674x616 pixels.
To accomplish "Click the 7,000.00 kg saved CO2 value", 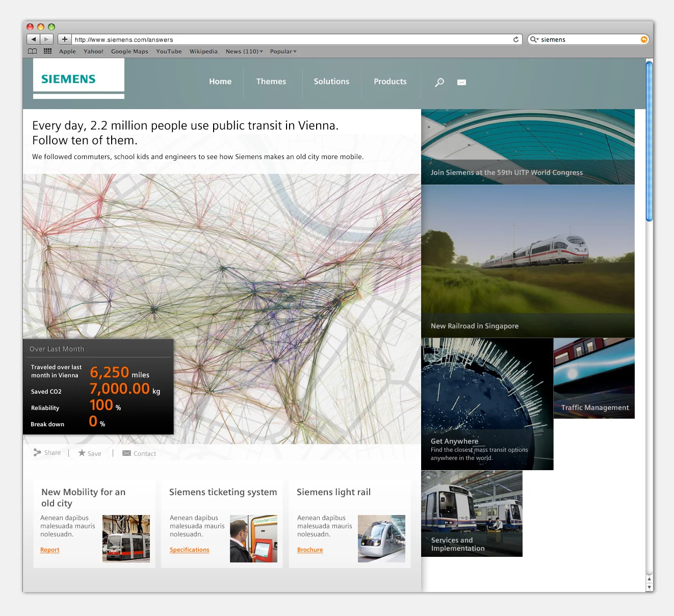I will (125, 389).
